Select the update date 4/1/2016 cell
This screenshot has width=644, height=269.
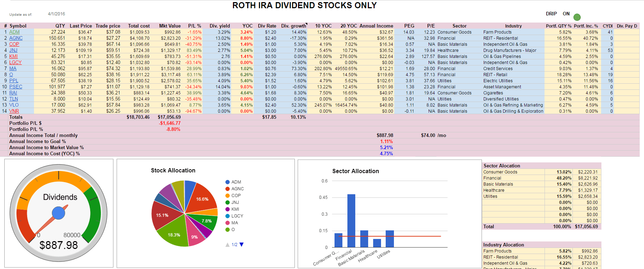(x=57, y=14)
